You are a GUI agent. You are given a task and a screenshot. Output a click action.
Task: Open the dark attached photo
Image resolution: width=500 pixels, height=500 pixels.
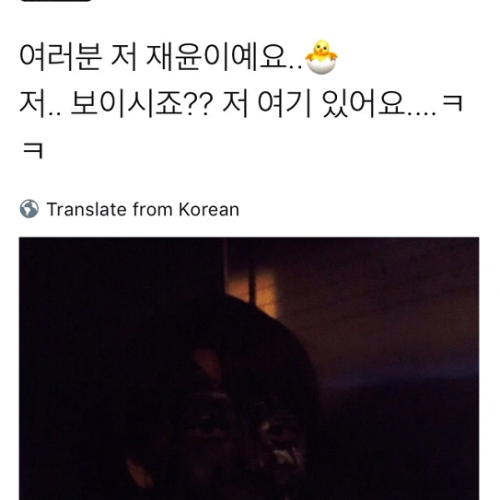[249, 369]
